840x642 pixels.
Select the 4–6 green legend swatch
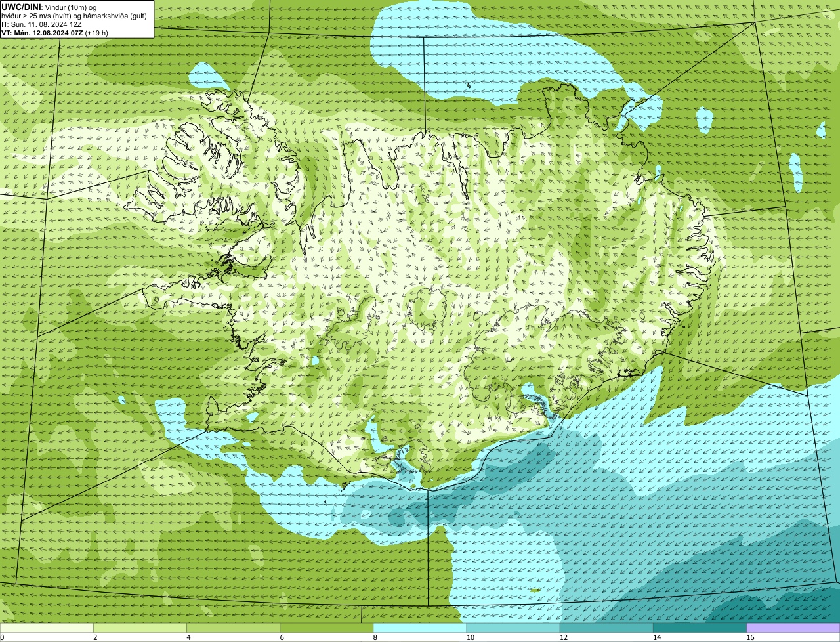pyautogui.click(x=233, y=628)
